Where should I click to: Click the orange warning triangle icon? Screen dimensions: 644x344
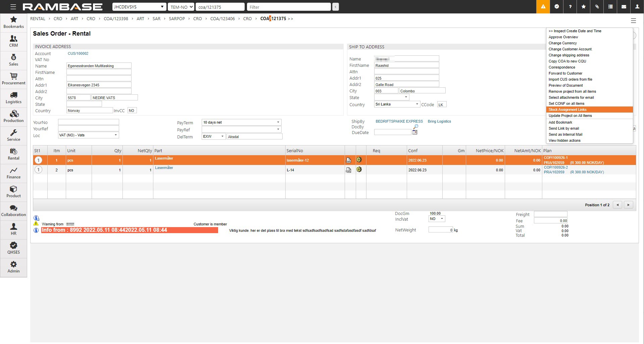click(x=543, y=7)
